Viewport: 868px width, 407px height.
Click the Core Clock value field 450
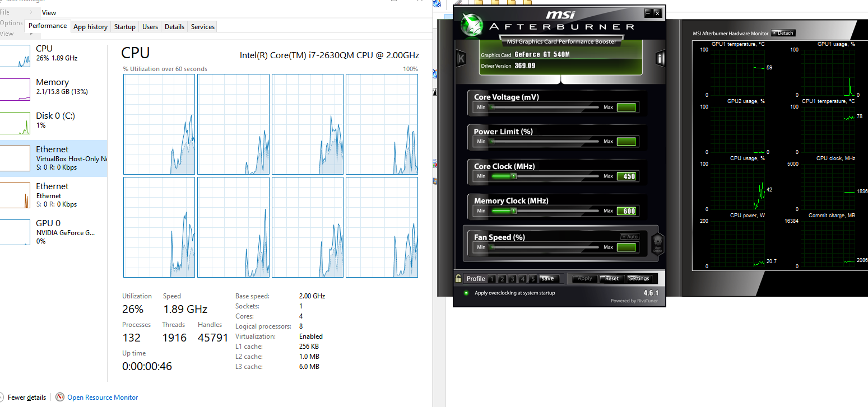(626, 176)
